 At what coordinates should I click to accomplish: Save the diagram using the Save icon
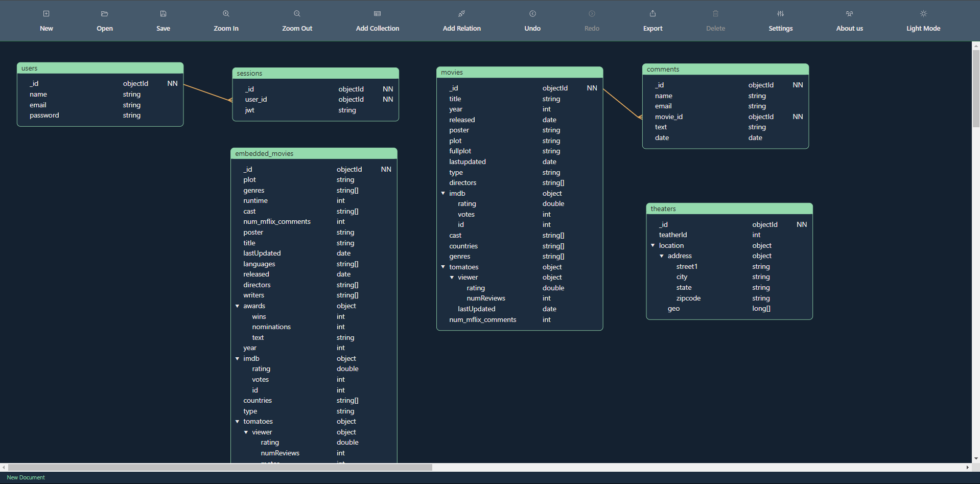tap(163, 14)
